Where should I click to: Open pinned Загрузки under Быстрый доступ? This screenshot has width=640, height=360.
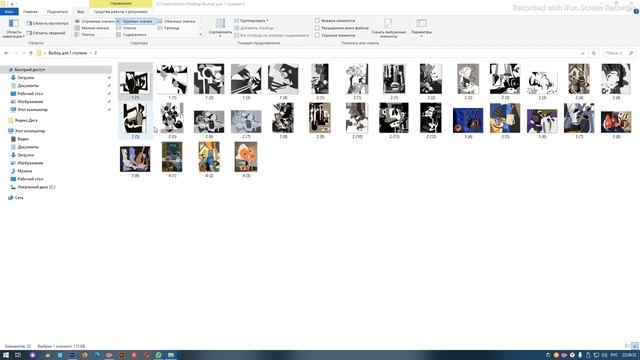click(22, 78)
